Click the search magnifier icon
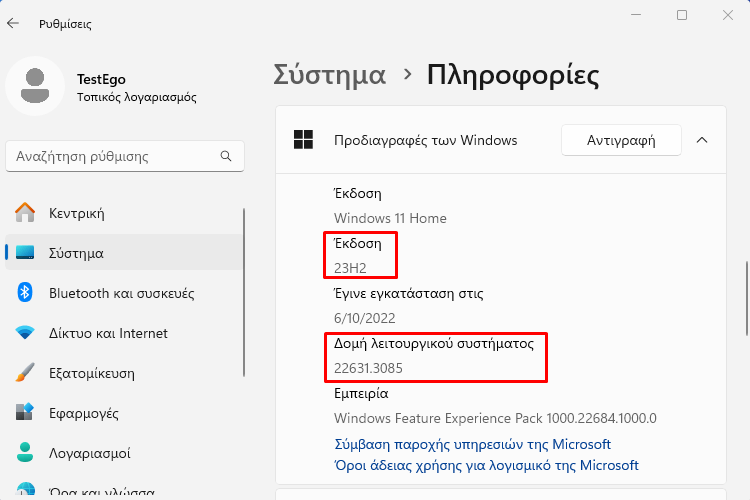The height and width of the screenshot is (500, 750). [226, 156]
